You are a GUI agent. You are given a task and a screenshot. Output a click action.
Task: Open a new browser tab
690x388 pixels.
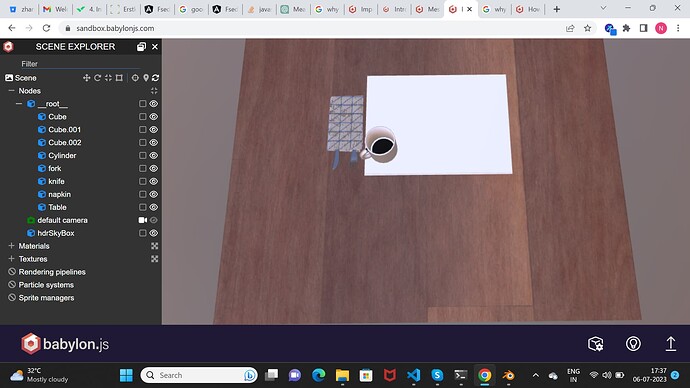click(557, 9)
